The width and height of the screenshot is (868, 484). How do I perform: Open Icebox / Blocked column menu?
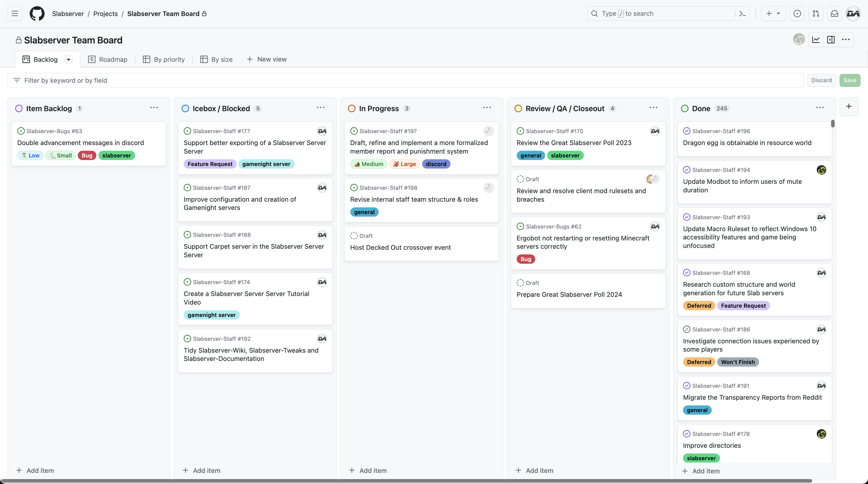(x=320, y=108)
